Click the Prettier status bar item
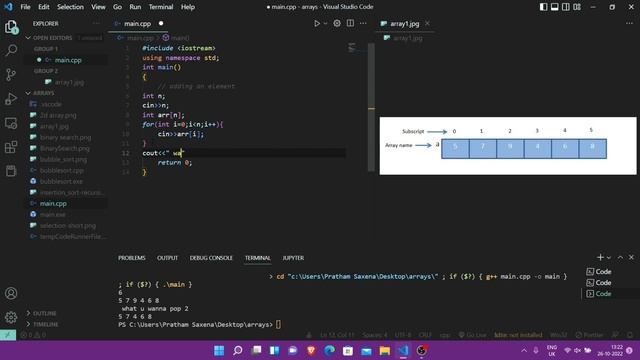Image resolution: width=640 pixels, height=360 pixels. coord(589,335)
